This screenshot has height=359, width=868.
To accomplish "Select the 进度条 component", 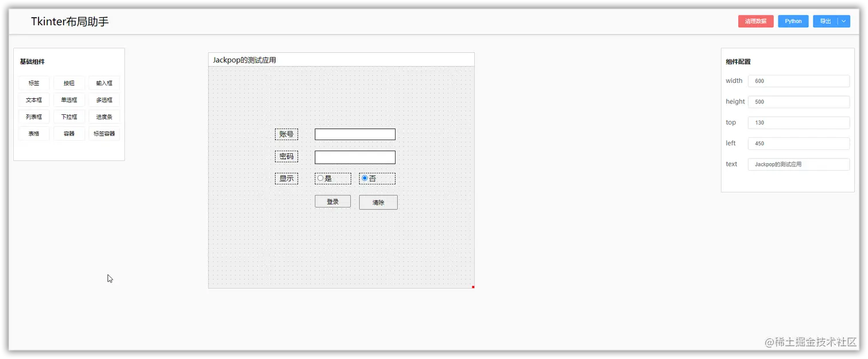I will [104, 117].
